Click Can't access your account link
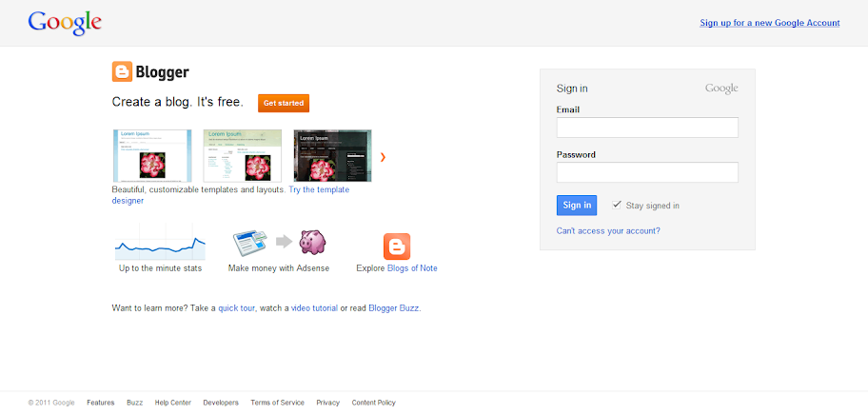Viewport: 868px width, 414px height. click(x=608, y=231)
